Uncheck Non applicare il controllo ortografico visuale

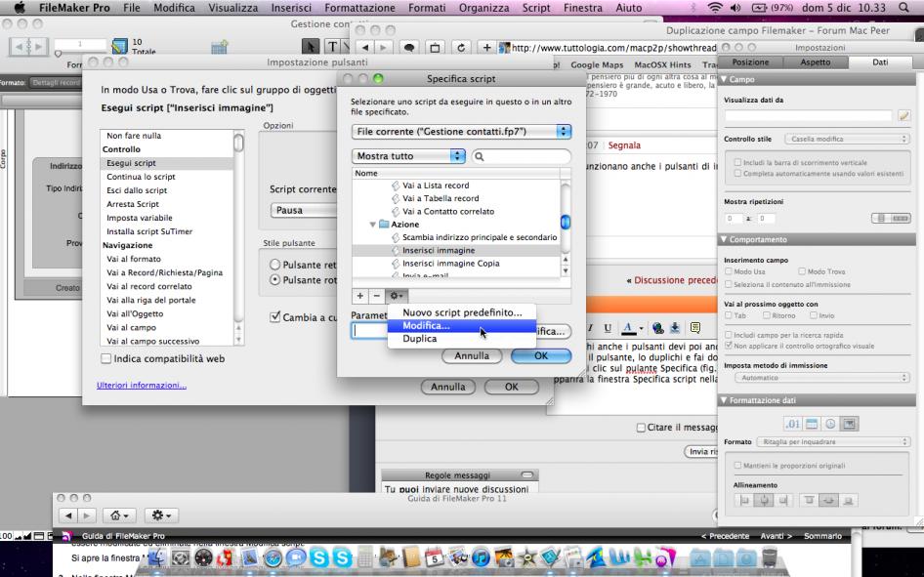coord(729,345)
